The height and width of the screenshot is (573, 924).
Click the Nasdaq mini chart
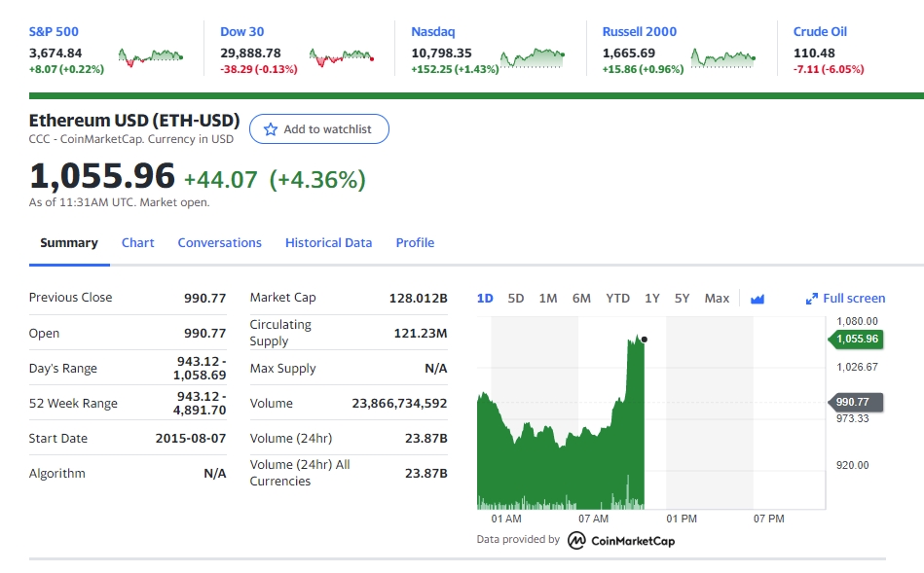533,58
